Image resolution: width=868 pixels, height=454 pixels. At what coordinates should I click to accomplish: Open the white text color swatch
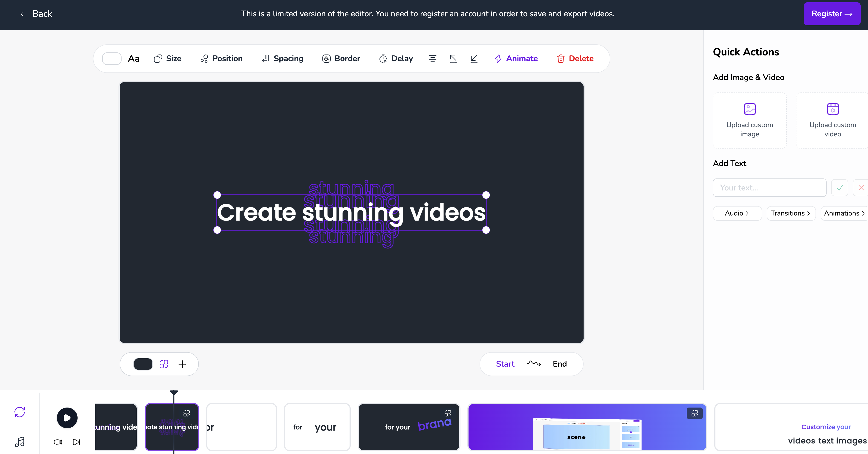click(x=112, y=59)
